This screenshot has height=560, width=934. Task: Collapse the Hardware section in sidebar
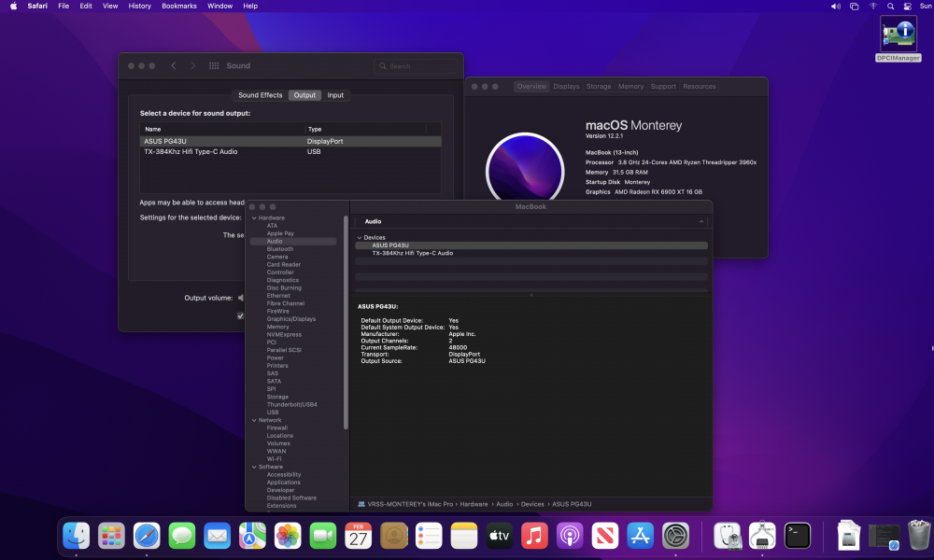[x=254, y=217]
